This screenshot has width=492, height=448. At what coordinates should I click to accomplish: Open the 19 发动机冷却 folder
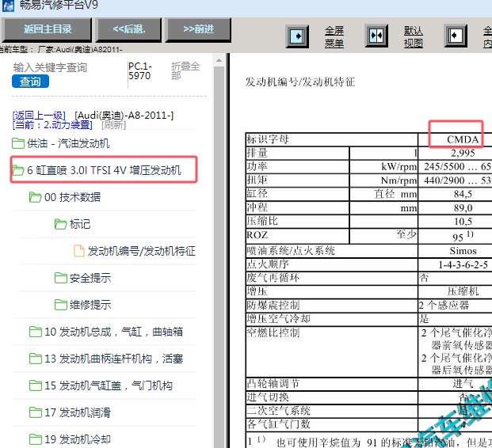point(78,439)
